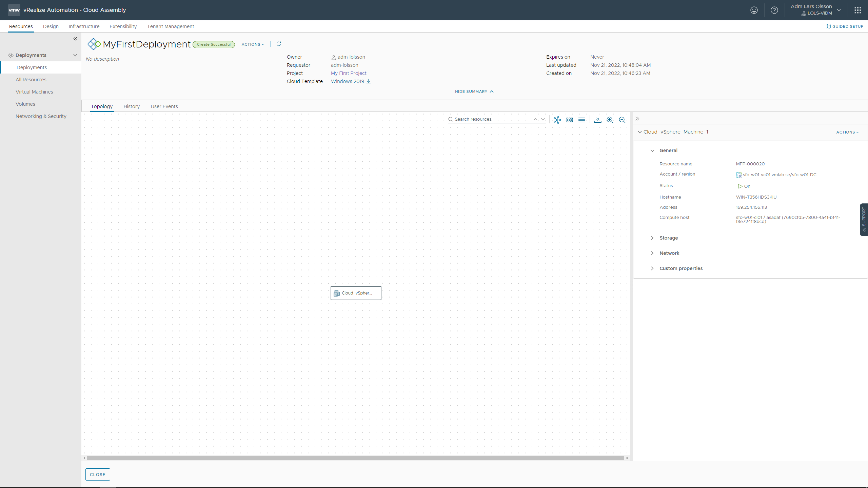Click the fit-to-screen download arrow icon
Viewport: 868px width, 488px height.
point(598,120)
